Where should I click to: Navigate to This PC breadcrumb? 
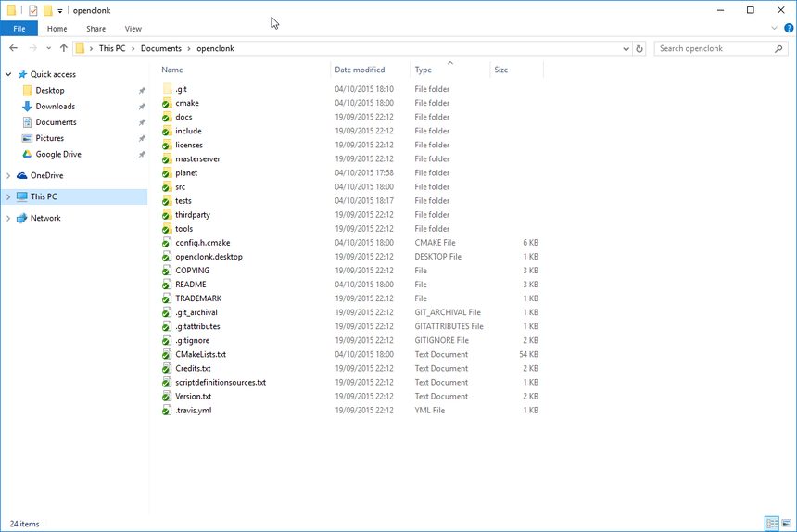coord(112,48)
